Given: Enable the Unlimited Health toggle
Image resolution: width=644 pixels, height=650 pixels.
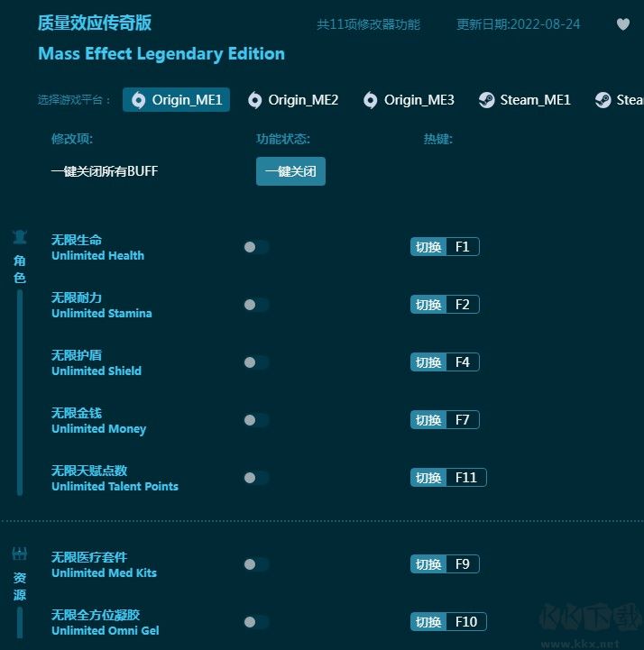Looking at the screenshot, I should point(255,247).
